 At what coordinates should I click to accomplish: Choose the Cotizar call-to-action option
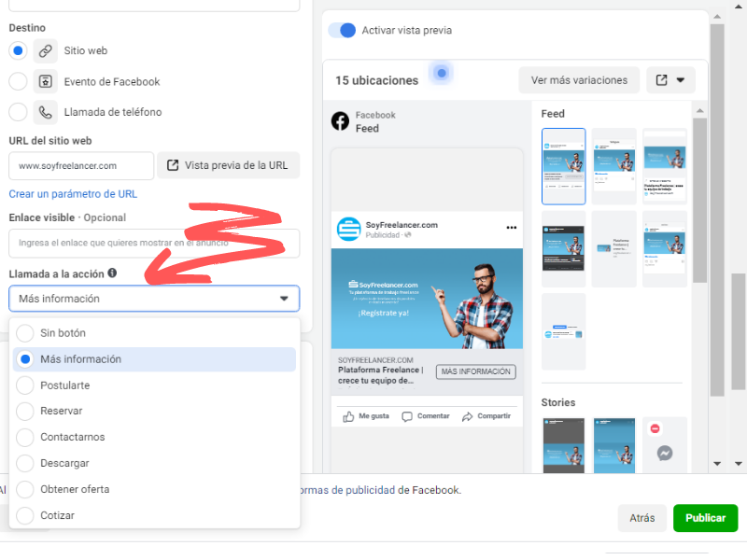[154, 516]
